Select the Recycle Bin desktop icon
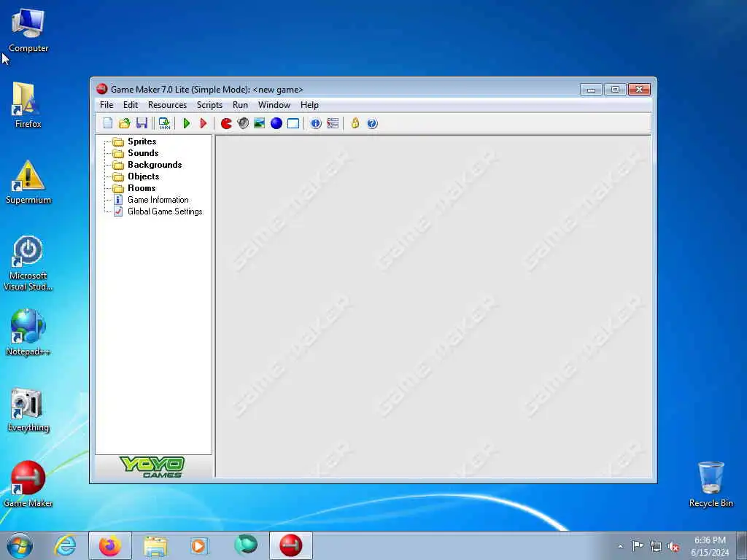This screenshot has height=560, width=747. pos(711,484)
